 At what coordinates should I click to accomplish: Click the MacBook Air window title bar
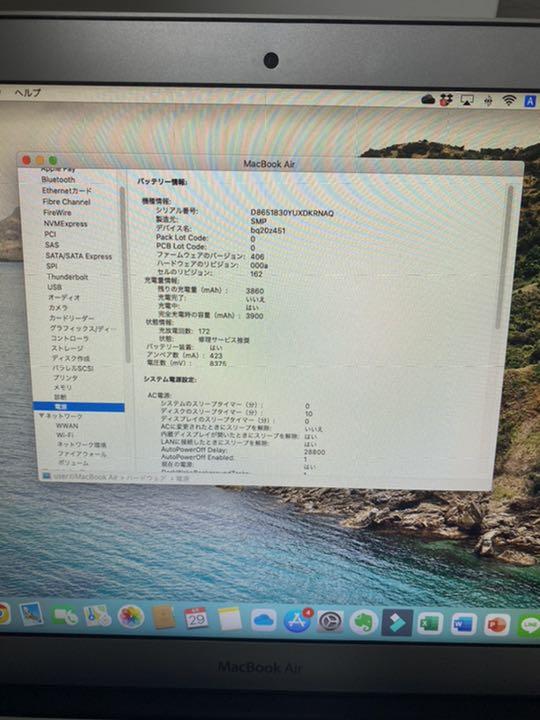click(x=269, y=164)
